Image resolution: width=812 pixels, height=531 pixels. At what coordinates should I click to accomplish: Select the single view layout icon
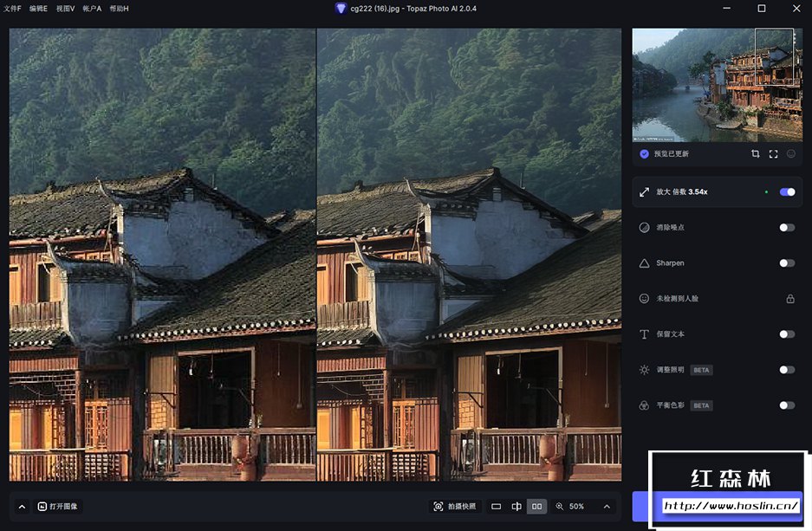coord(496,507)
